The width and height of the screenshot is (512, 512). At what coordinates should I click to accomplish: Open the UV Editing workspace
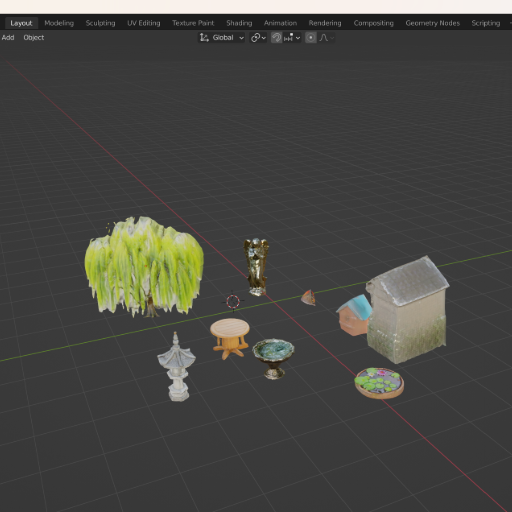(x=144, y=23)
